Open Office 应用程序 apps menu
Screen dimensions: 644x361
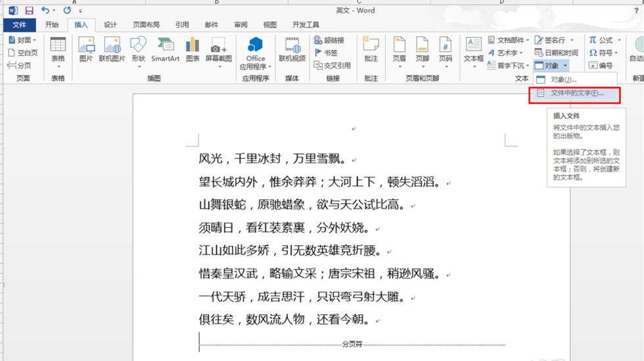click(x=256, y=53)
